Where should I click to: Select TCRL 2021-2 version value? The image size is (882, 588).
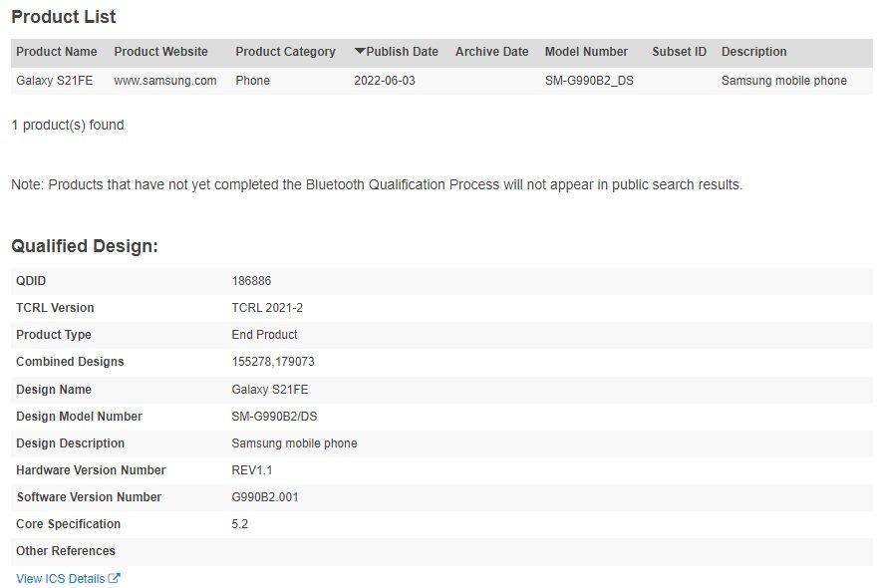click(x=267, y=308)
